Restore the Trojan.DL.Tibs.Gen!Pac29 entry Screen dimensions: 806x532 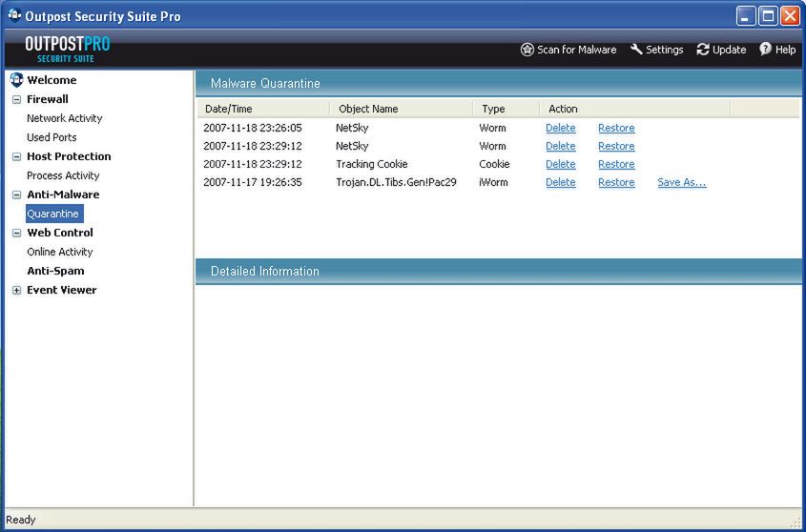(x=616, y=182)
